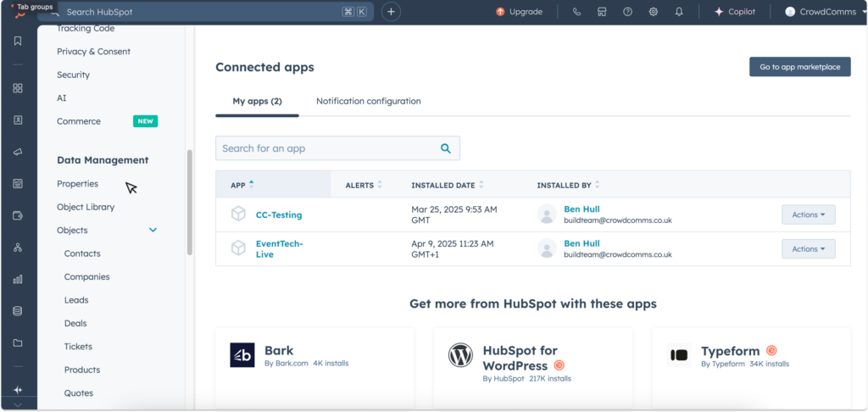This screenshot has width=868, height=412.
Task: Click the calling phone icon
Action: pyautogui.click(x=577, y=12)
